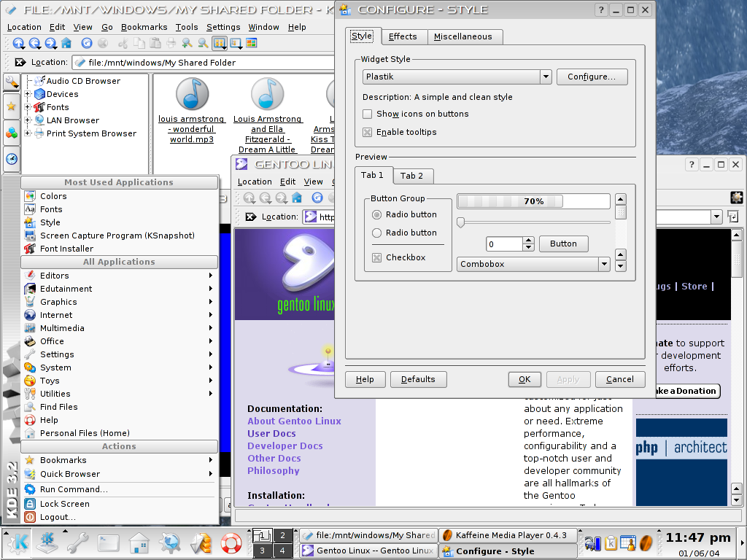Open Settings menu in file manager
This screenshot has width=747, height=560.
223,27
